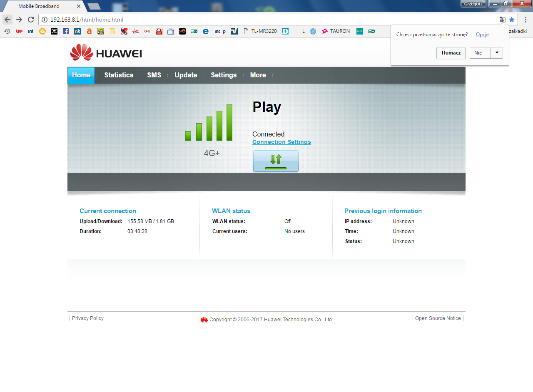Click the duration value 03:40:28
This screenshot has width=533, height=392.
[137, 231]
